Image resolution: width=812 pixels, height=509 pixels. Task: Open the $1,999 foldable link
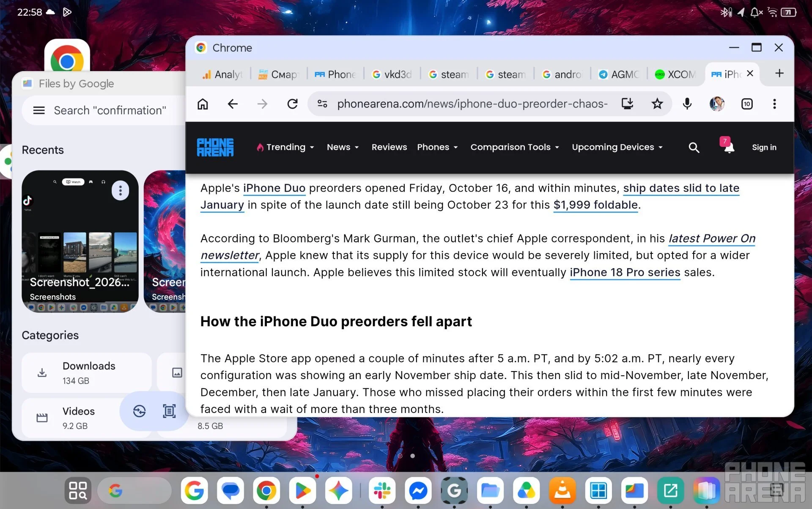point(595,205)
